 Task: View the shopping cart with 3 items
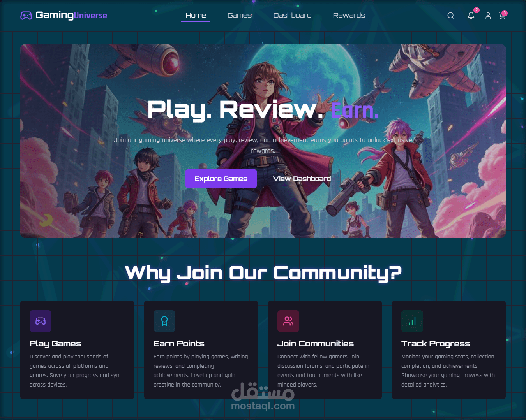coord(502,16)
